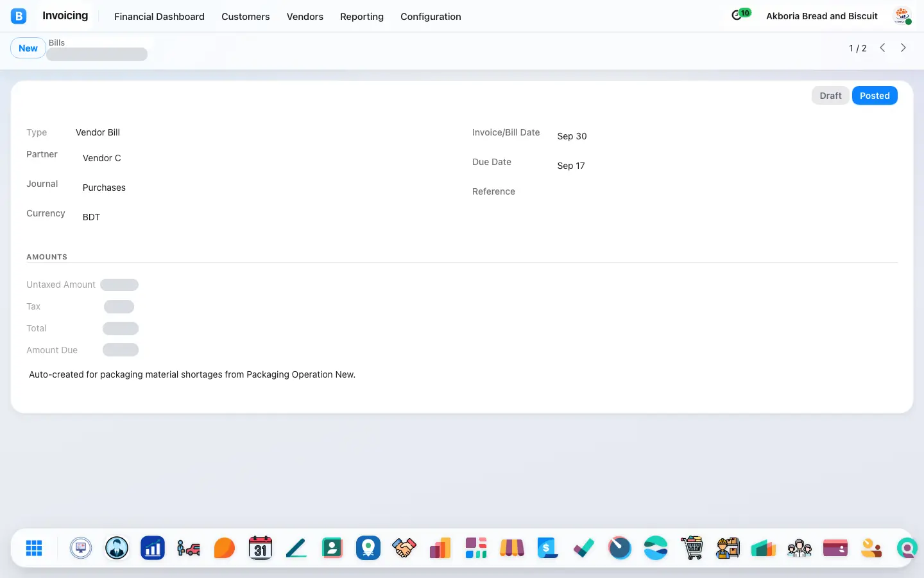
Task: Open the Financial Dashboard menu
Action: coord(159,17)
